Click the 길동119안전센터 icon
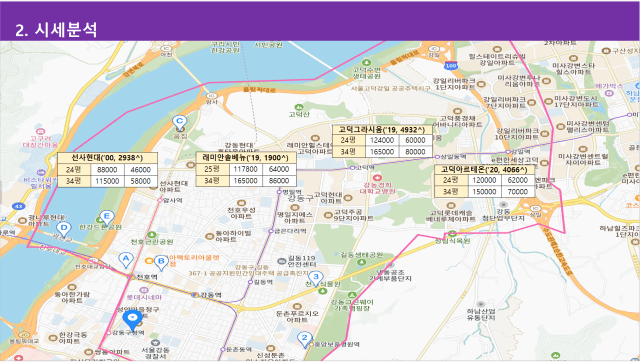Screen dimensions: 640x362 point(282,261)
